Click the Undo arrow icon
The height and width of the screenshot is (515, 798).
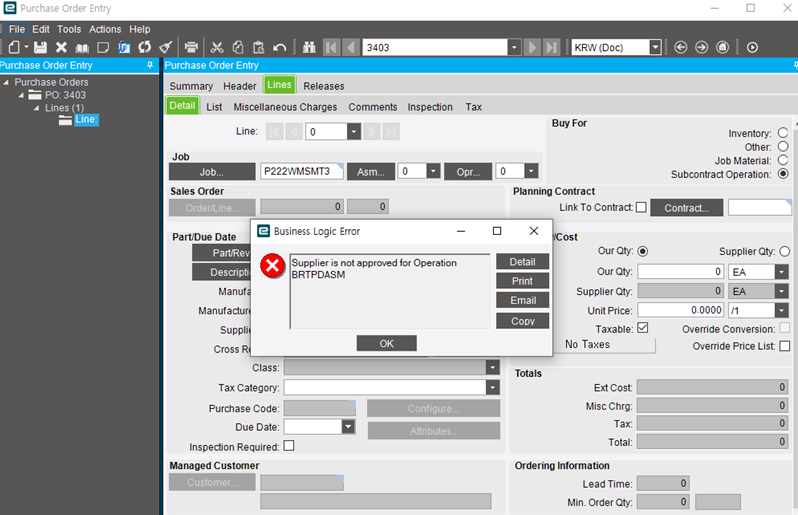tap(279, 47)
